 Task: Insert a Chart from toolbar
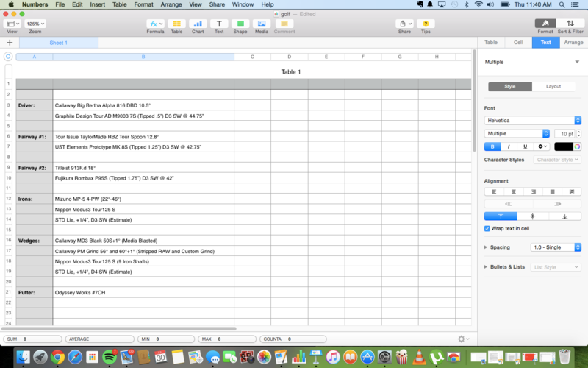click(x=198, y=24)
